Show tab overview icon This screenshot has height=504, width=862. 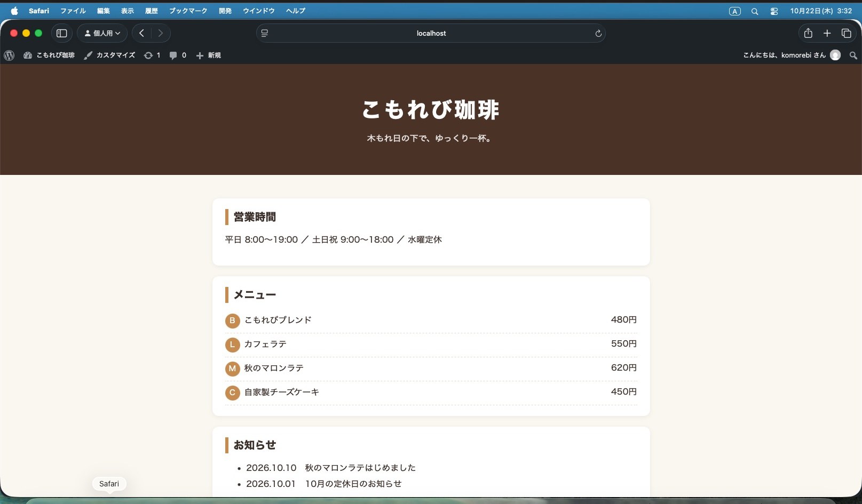coord(846,33)
